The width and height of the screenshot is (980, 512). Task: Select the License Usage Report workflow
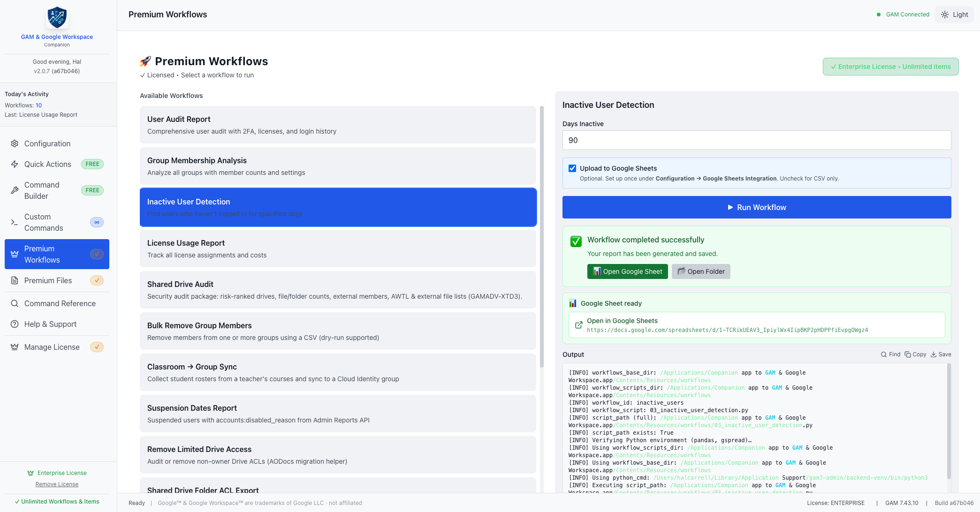click(338, 248)
